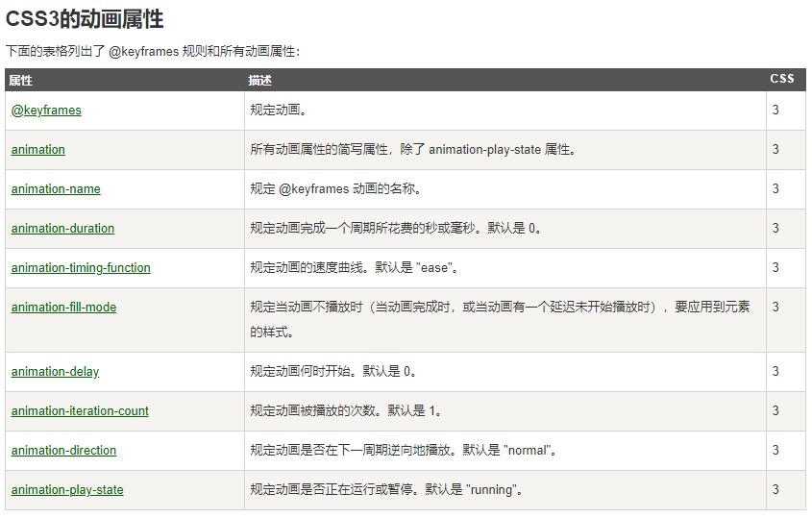Click the animation-timing-function link

coord(81,268)
